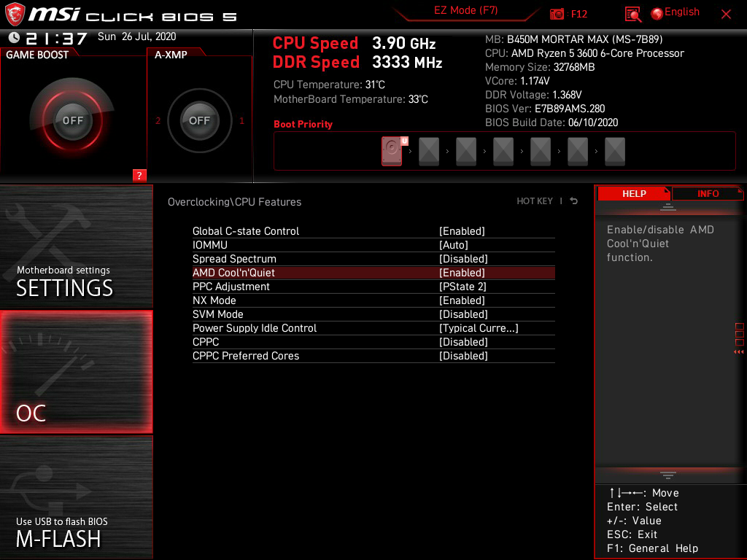This screenshot has width=747, height=560.
Task: Open M-FLASH to flash BIOS
Action: (x=76, y=497)
